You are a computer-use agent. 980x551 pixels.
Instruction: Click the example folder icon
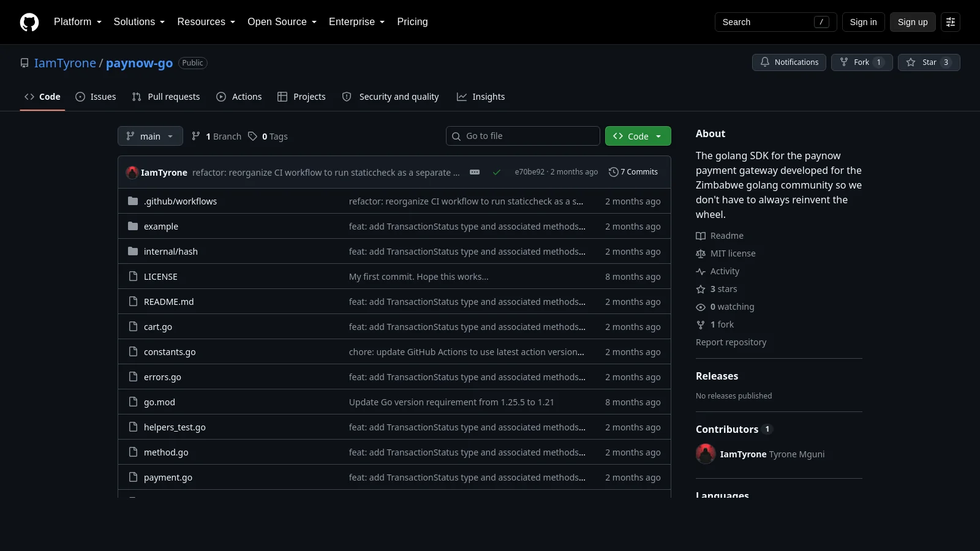[x=133, y=227]
